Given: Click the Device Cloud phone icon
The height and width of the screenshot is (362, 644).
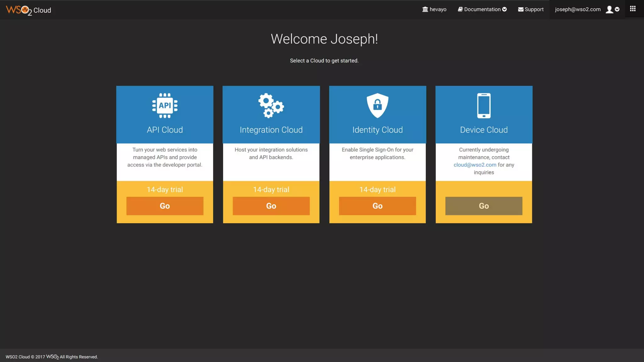Looking at the screenshot, I should click(484, 106).
